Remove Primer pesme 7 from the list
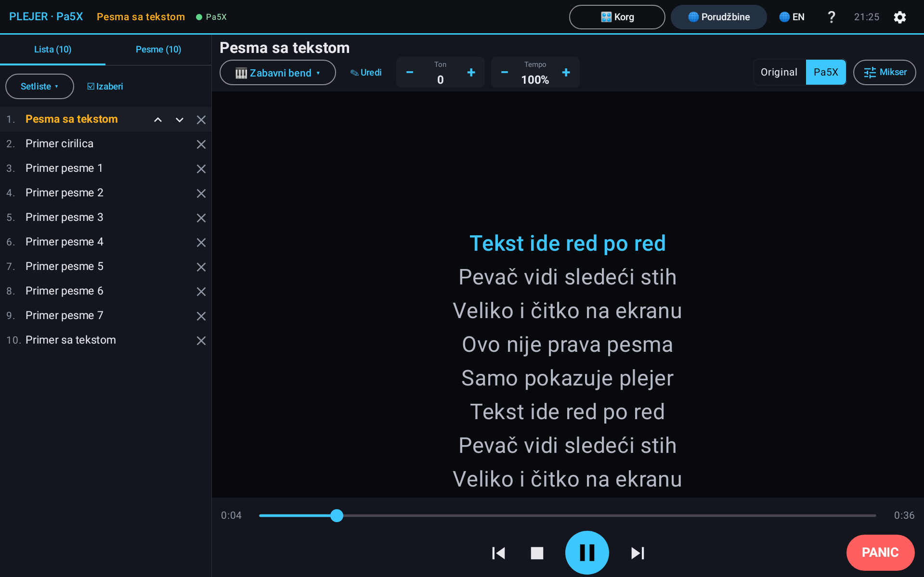Image resolution: width=924 pixels, height=577 pixels. tap(201, 316)
